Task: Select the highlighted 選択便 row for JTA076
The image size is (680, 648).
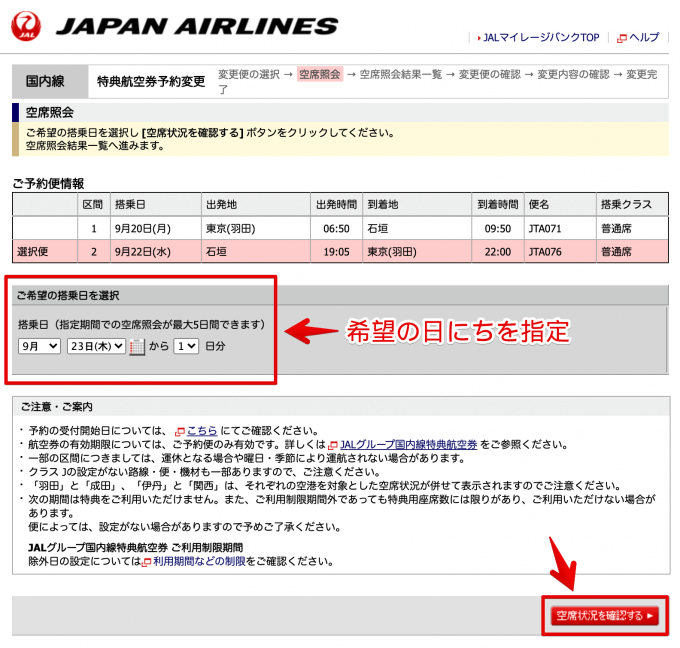Action: 338,251
